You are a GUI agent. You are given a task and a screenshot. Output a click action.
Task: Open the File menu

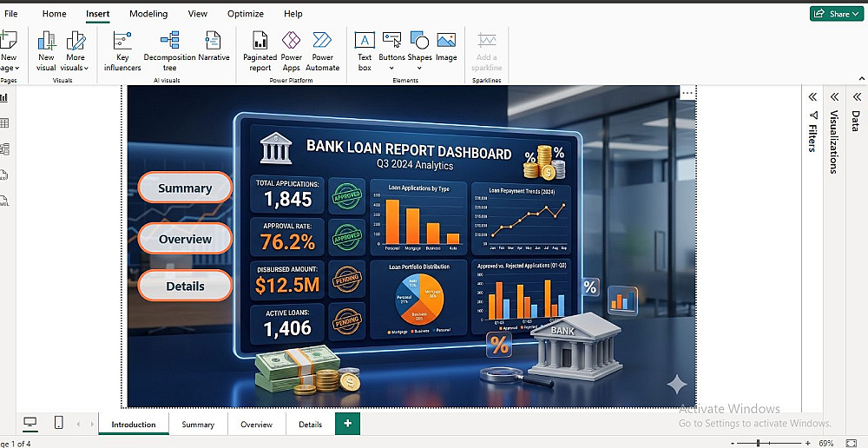(x=10, y=14)
